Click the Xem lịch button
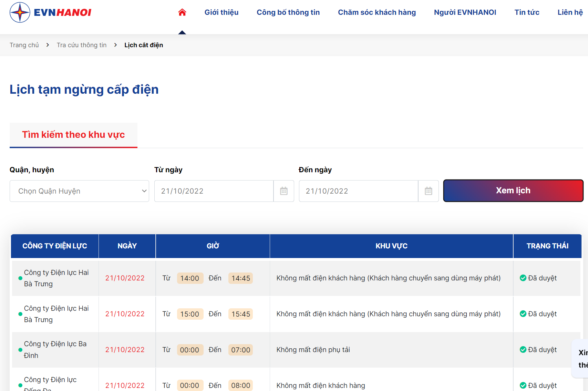 (513, 191)
